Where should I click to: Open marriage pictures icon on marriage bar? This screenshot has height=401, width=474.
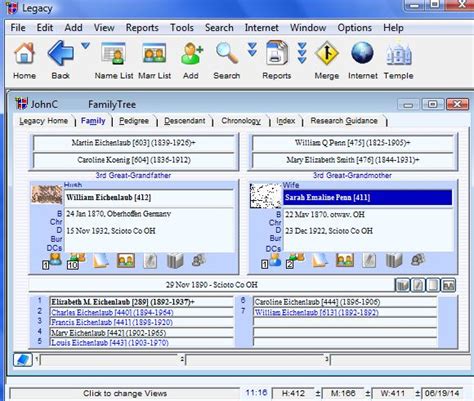click(x=448, y=285)
